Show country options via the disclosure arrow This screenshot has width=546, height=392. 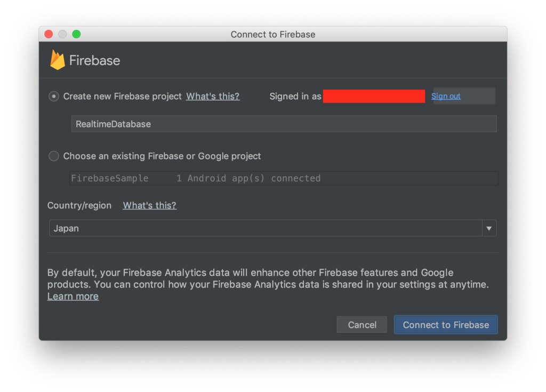tap(489, 228)
